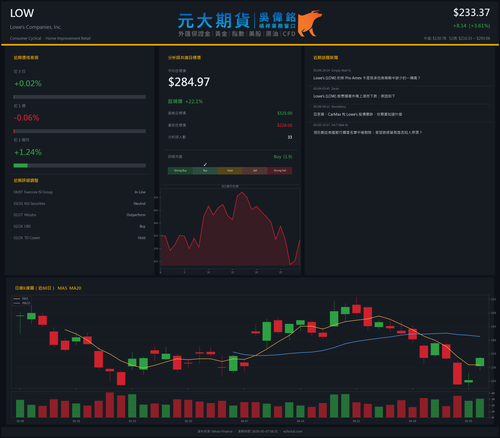Click the orange bull logo icon

pyautogui.click(x=310, y=23)
